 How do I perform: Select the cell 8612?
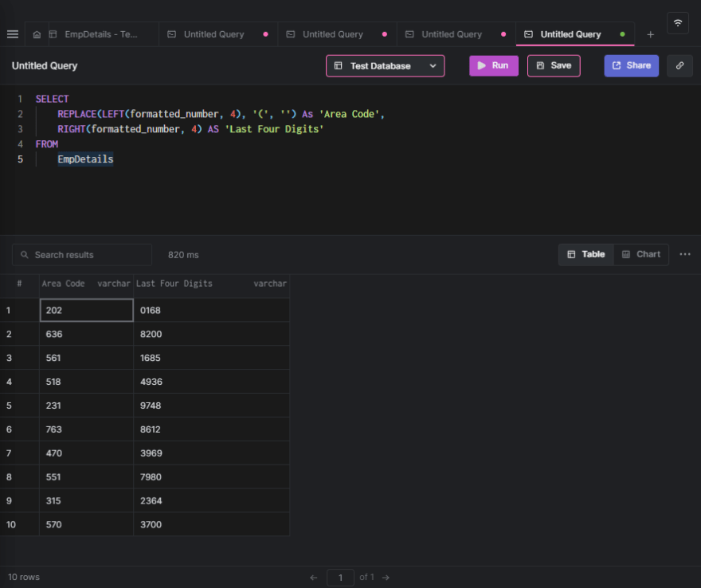click(x=211, y=429)
